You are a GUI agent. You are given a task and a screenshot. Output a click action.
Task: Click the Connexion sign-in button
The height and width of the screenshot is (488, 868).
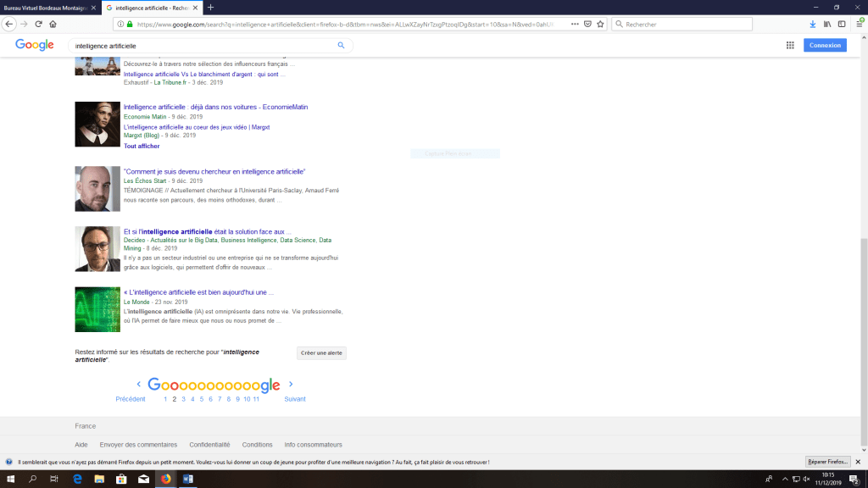pyautogui.click(x=824, y=46)
